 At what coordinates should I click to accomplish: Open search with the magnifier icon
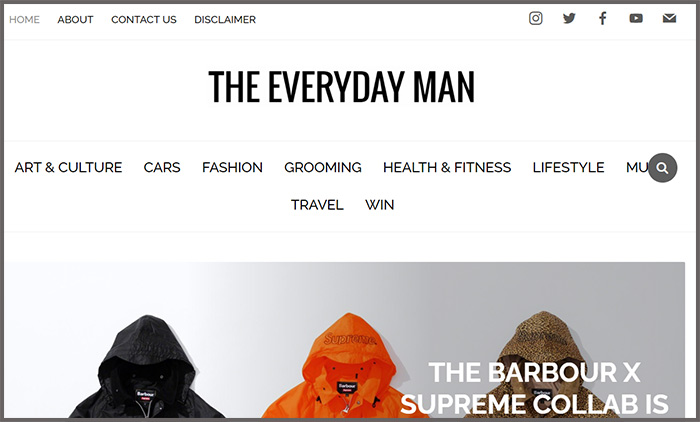(x=662, y=168)
